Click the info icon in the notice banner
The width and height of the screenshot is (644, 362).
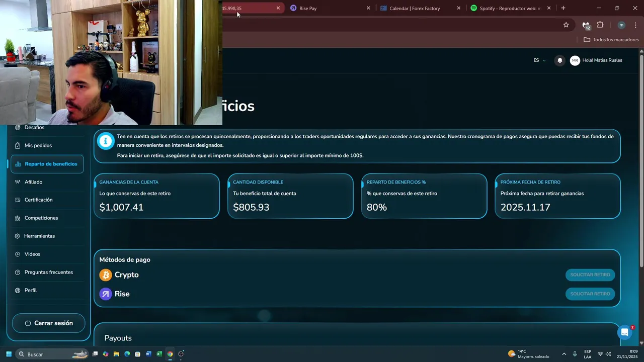(x=106, y=141)
